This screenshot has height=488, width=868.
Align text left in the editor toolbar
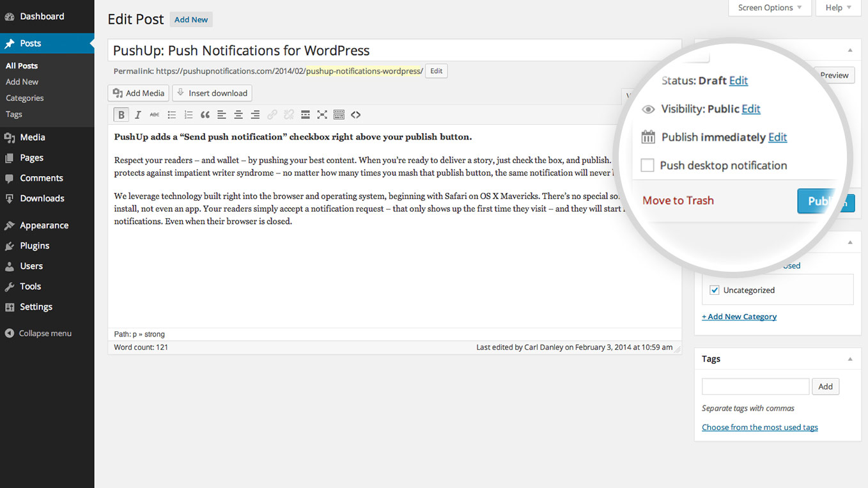222,115
